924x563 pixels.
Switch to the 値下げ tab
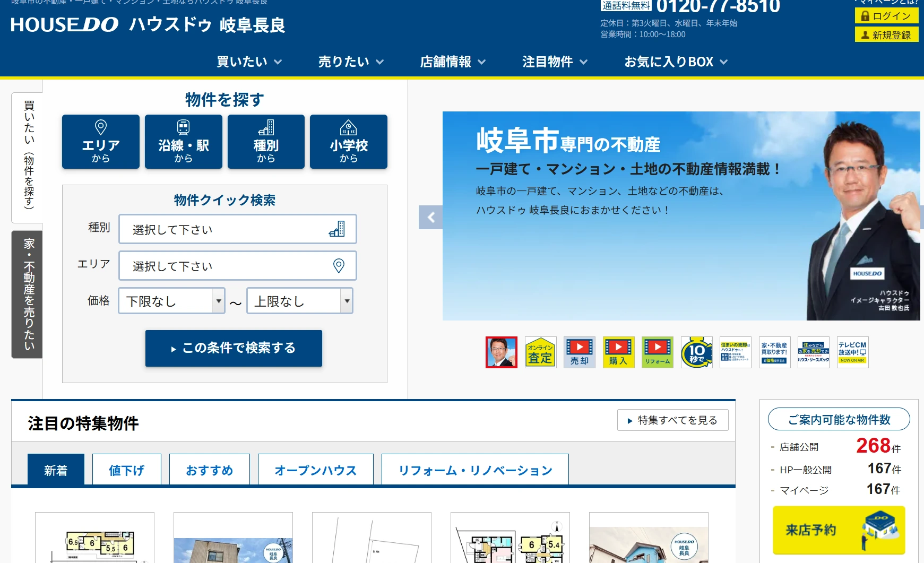(127, 470)
